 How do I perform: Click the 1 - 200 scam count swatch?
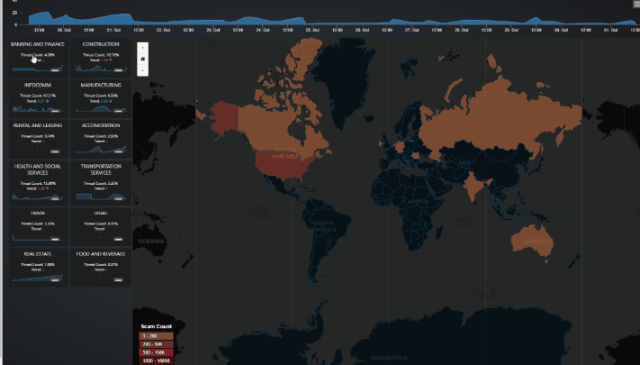[x=156, y=336]
